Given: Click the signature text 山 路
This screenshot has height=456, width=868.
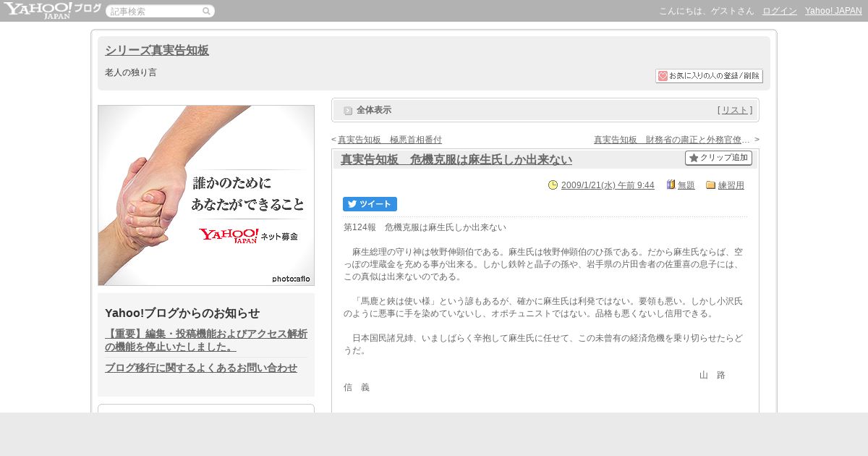Looking at the screenshot, I should click(712, 375).
